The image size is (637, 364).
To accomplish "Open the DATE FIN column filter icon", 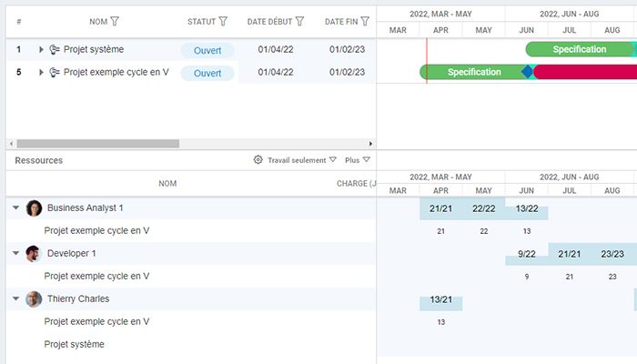I will click(x=365, y=22).
